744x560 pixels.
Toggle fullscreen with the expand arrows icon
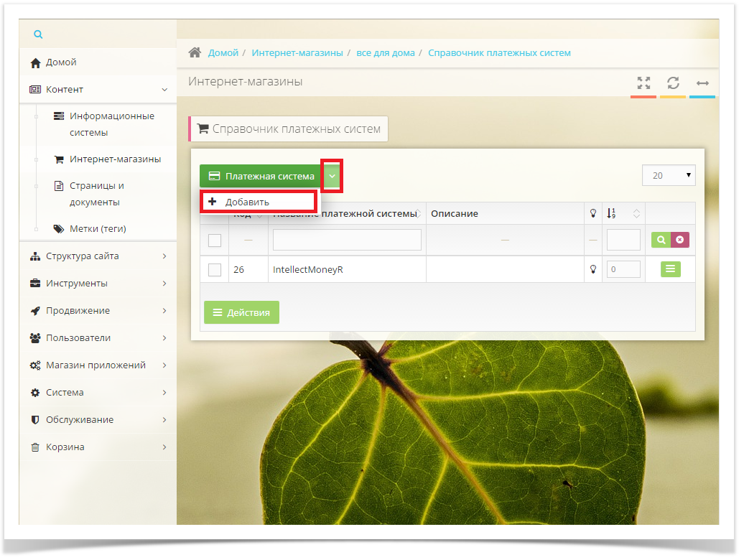[x=643, y=83]
